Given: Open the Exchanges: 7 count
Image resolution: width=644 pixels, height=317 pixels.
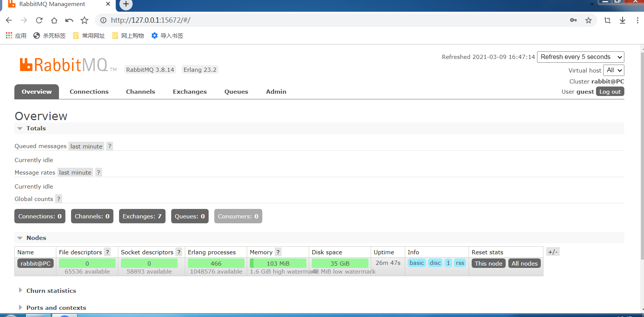Looking at the screenshot, I should (x=142, y=216).
